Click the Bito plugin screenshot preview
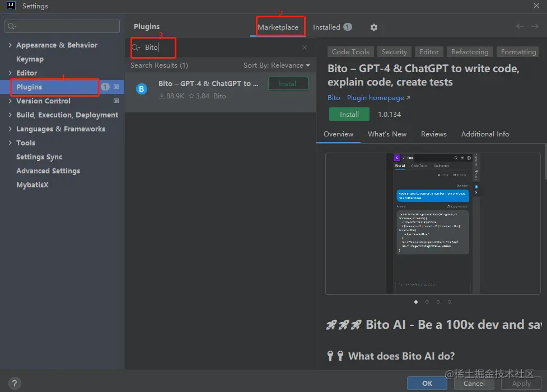Image resolution: width=547 pixels, height=392 pixels. pos(433,224)
